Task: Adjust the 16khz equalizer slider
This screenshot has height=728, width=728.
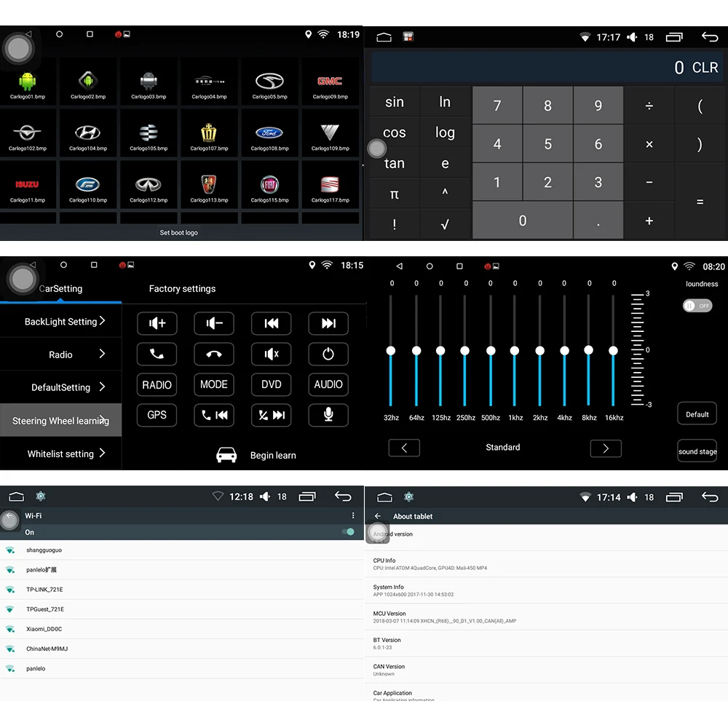Action: coord(613,351)
